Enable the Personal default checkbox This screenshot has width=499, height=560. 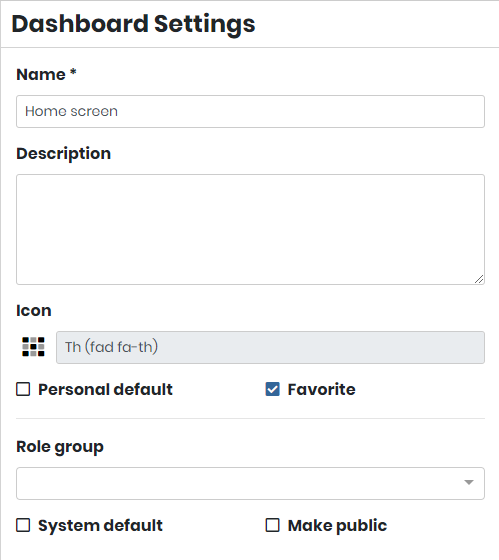[23, 389]
